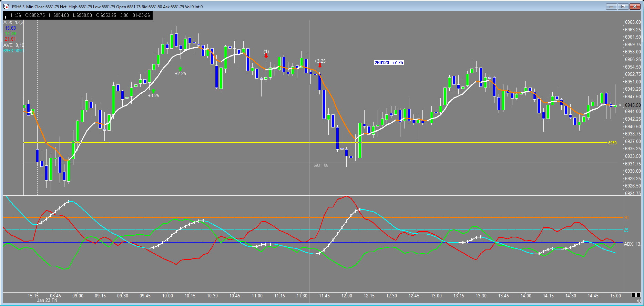This screenshot has width=644, height=306.
Task: Click the orange 30 level label
Action: point(626,217)
